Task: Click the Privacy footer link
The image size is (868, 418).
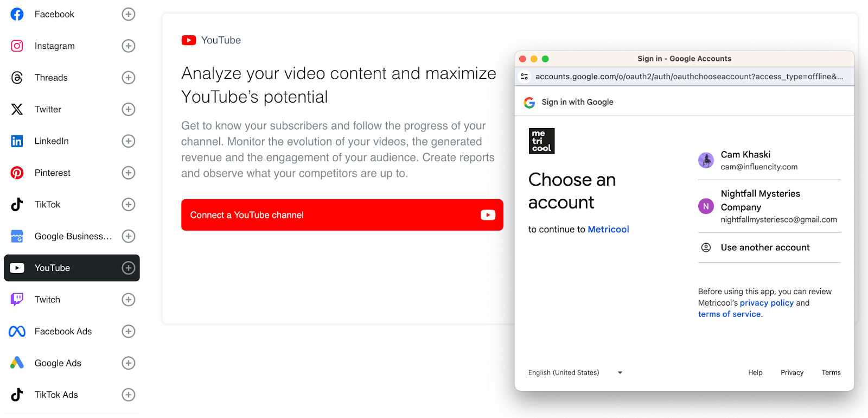Action: [x=792, y=372]
